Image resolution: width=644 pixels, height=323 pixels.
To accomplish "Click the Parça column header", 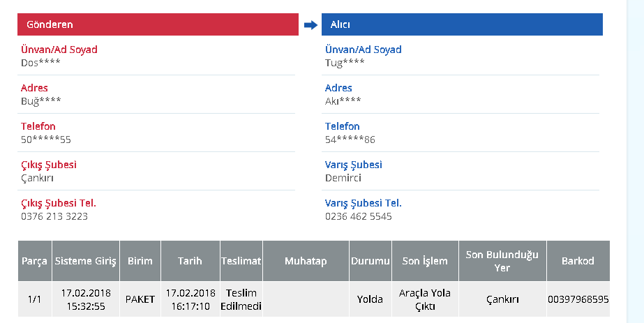I will click(x=34, y=261).
